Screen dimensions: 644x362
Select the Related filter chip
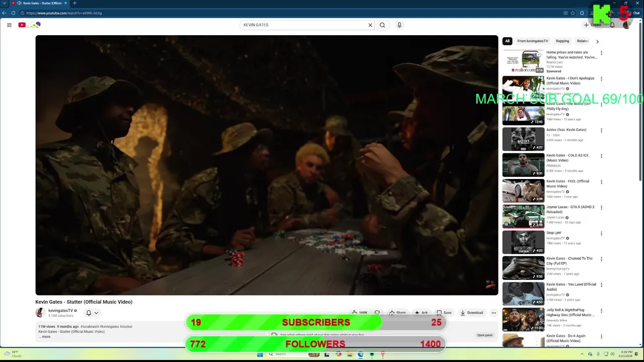(x=583, y=41)
